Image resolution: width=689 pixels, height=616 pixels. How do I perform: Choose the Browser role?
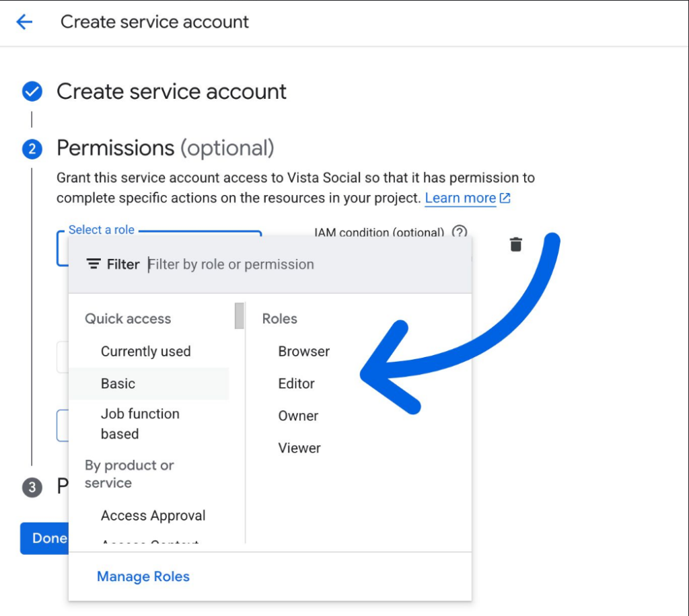(303, 352)
